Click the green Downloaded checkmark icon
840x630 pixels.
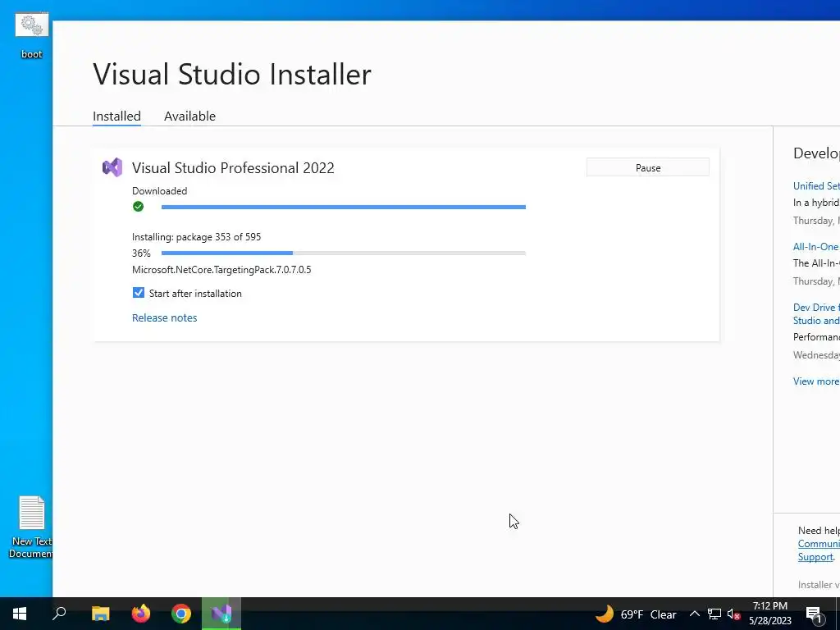coord(138,206)
